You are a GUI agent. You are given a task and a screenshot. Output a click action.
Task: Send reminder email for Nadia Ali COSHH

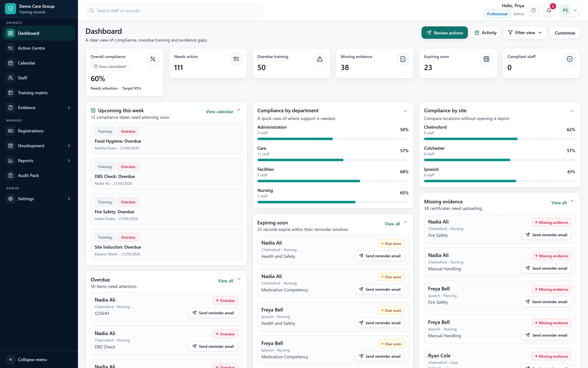[x=213, y=313]
